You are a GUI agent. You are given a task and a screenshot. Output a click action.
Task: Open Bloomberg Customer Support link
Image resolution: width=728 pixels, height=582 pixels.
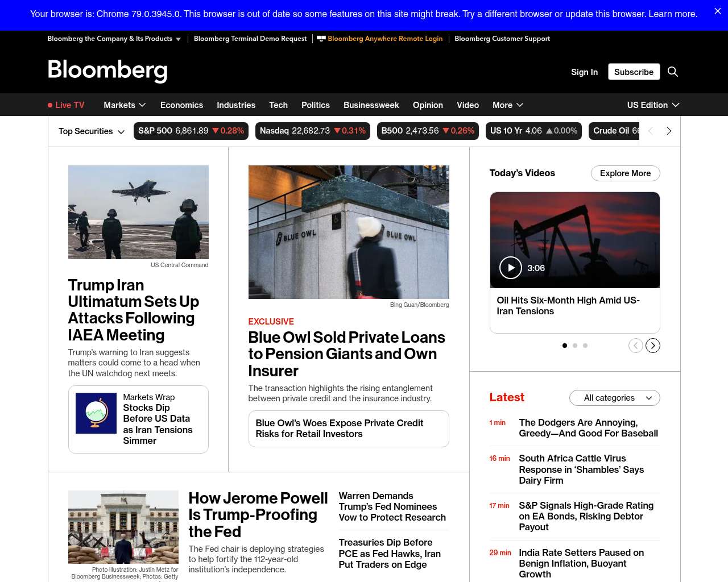[x=502, y=39]
